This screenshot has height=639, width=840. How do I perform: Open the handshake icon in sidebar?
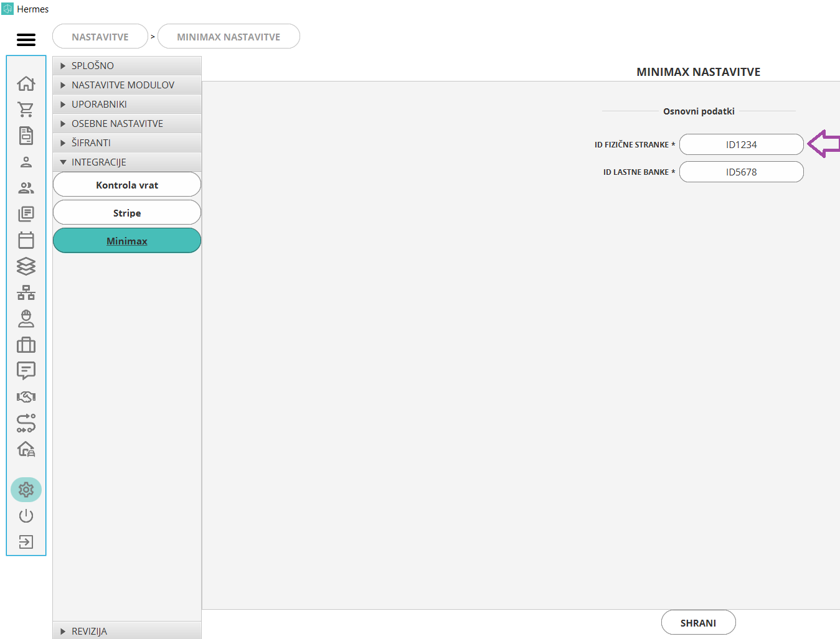point(26,397)
